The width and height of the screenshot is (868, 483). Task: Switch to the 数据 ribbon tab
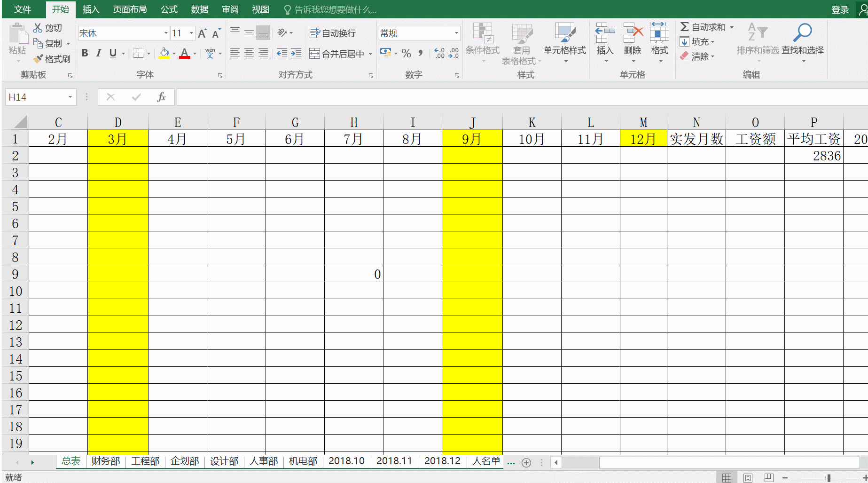[x=199, y=9]
